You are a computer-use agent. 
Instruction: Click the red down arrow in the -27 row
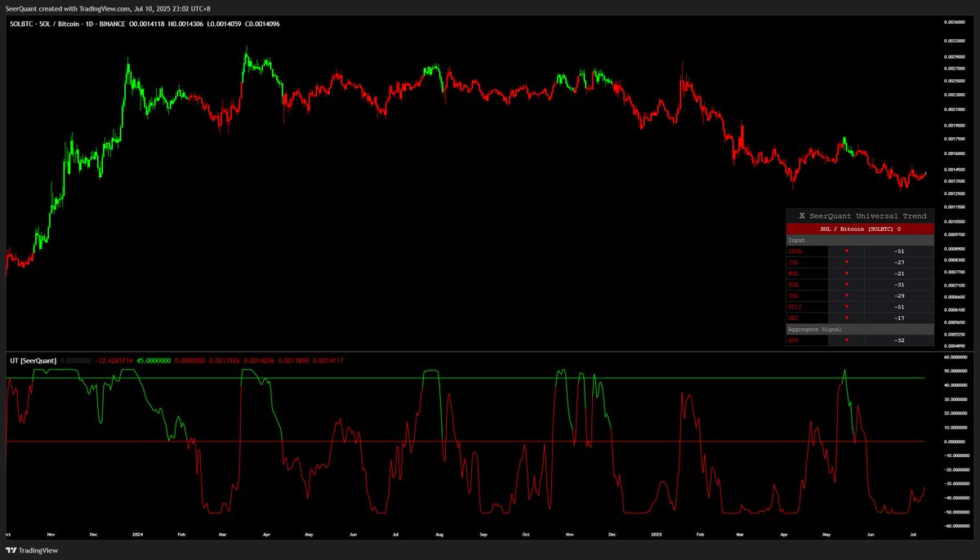click(846, 263)
